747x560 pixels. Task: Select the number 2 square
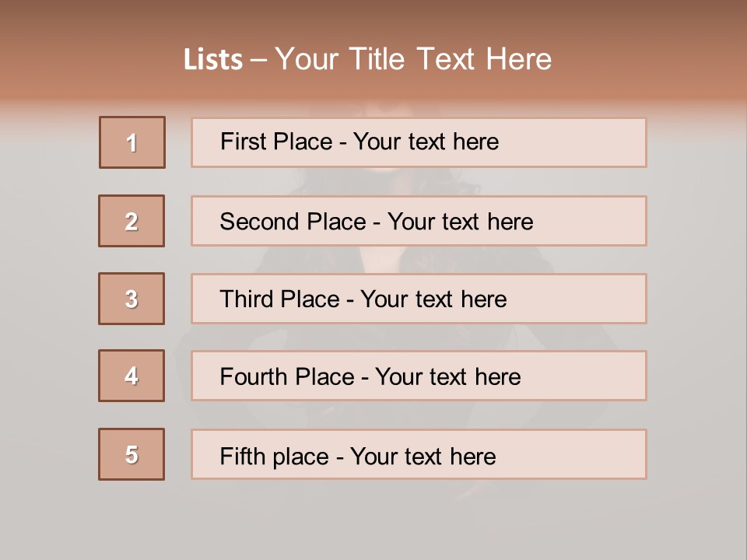(x=132, y=221)
